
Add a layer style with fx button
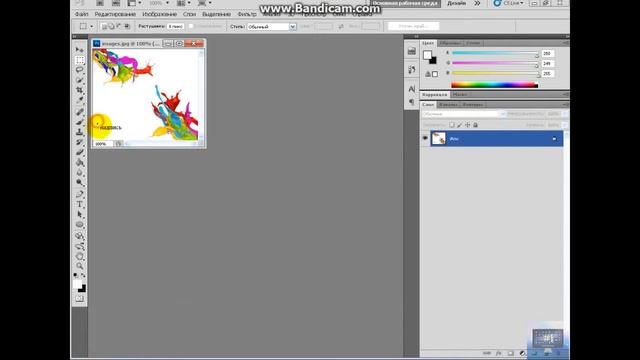pos(498,353)
